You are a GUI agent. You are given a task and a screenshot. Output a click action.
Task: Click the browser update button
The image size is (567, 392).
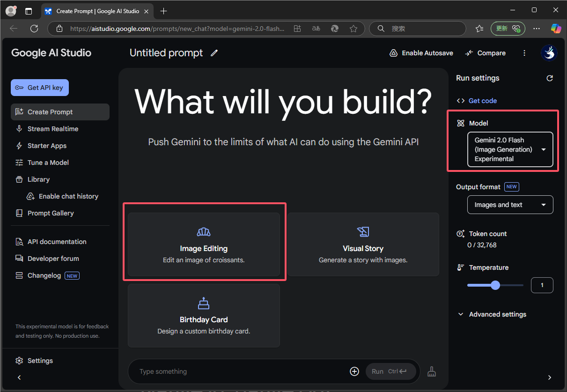508,29
